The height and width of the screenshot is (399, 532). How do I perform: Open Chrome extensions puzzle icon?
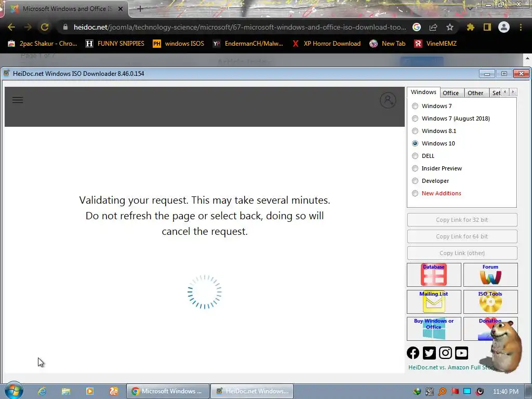(470, 27)
